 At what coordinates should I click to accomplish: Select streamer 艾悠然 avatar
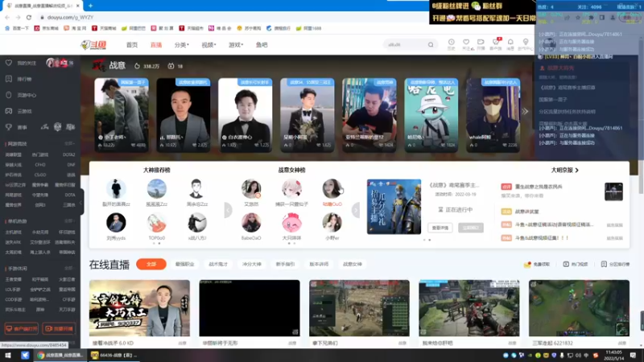(x=251, y=189)
